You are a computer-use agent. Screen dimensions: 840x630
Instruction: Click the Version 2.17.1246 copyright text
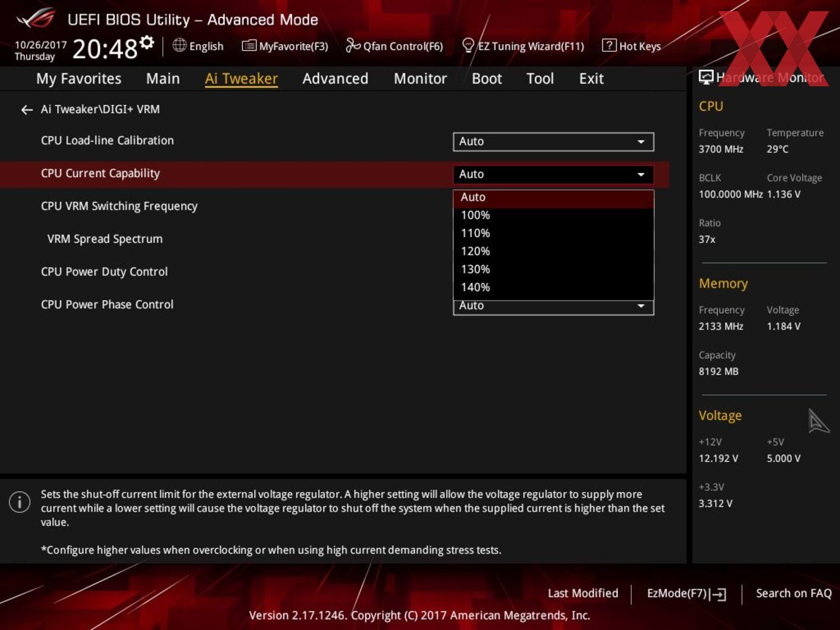pyautogui.click(x=419, y=615)
